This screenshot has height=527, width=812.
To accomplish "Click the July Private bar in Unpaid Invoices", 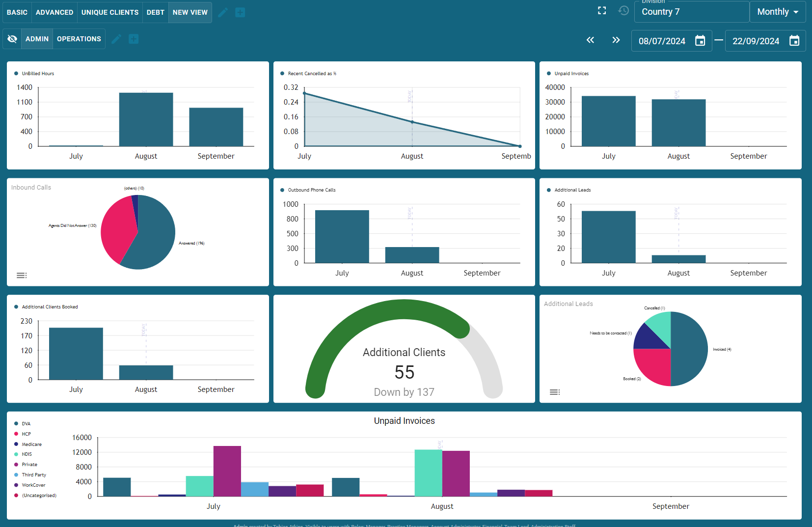I will click(227, 471).
